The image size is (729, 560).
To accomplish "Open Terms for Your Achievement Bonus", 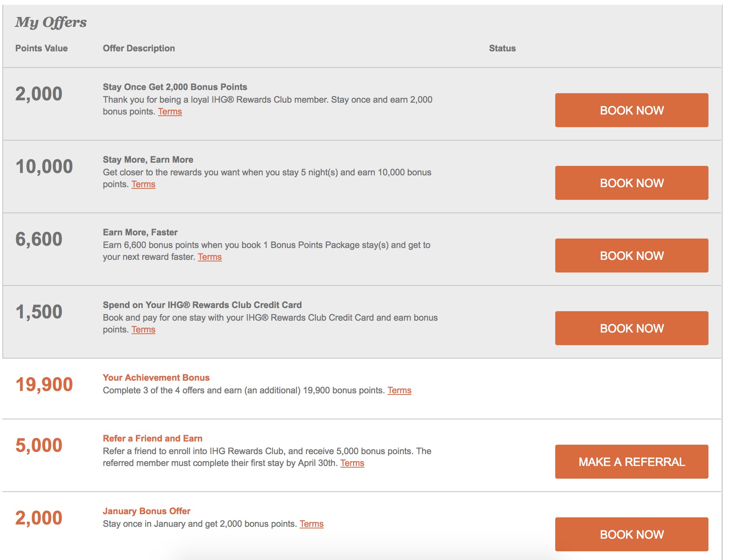I will pos(399,391).
